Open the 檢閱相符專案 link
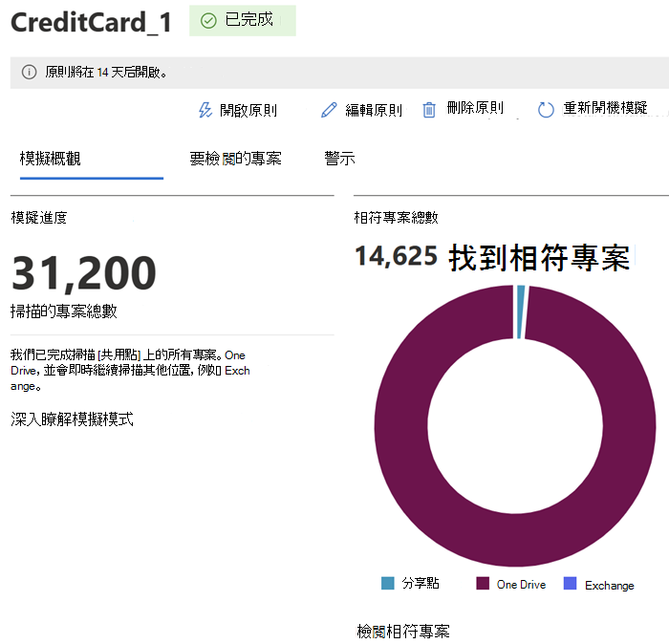669x644 pixels. pos(403,632)
